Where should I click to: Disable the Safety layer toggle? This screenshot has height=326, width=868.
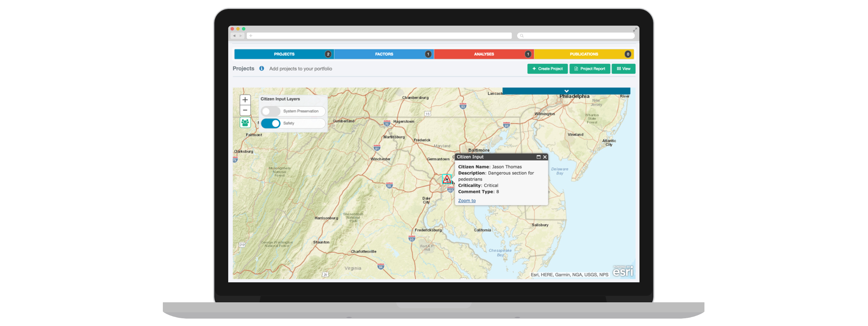[271, 123]
